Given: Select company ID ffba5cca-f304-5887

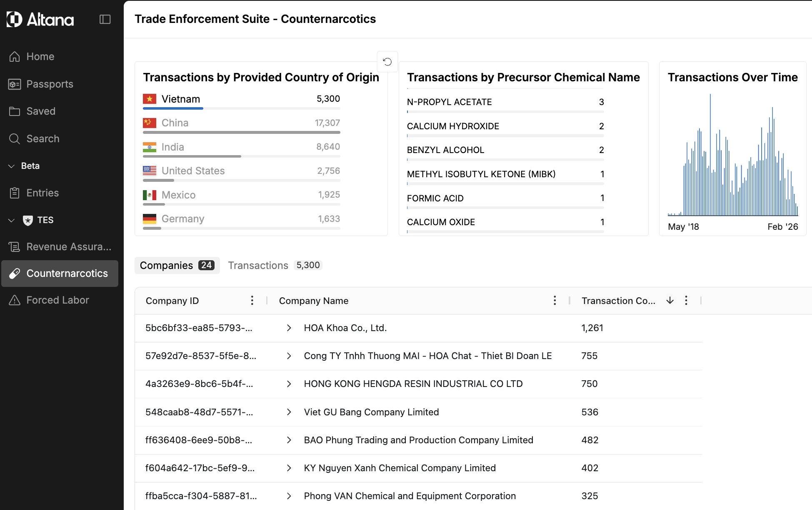Looking at the screenshot, I should tap(201, 496).
